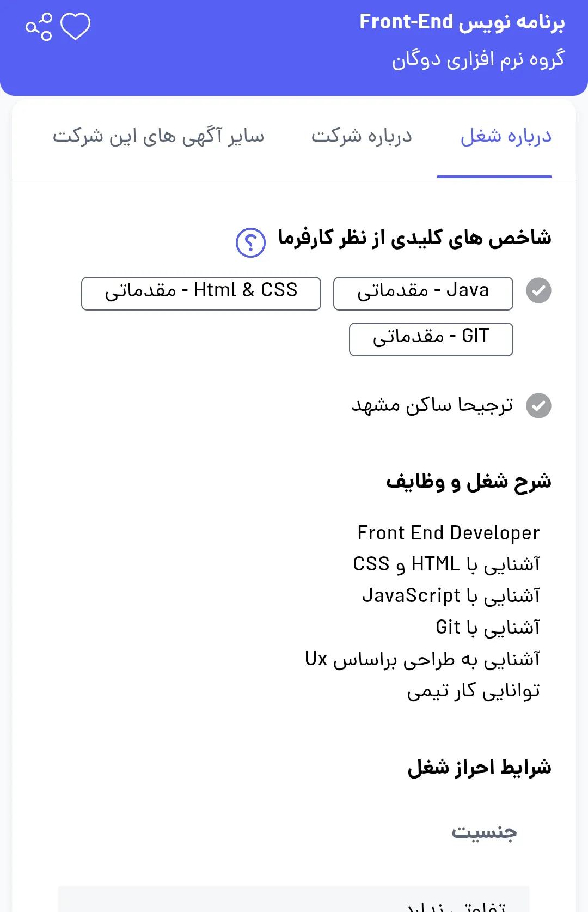Image resolution: width=588 pixels, height=912 pixels.
Task: Click the checkmark icon beside ترجیحا ساکن مشهد
Action: 538,405
